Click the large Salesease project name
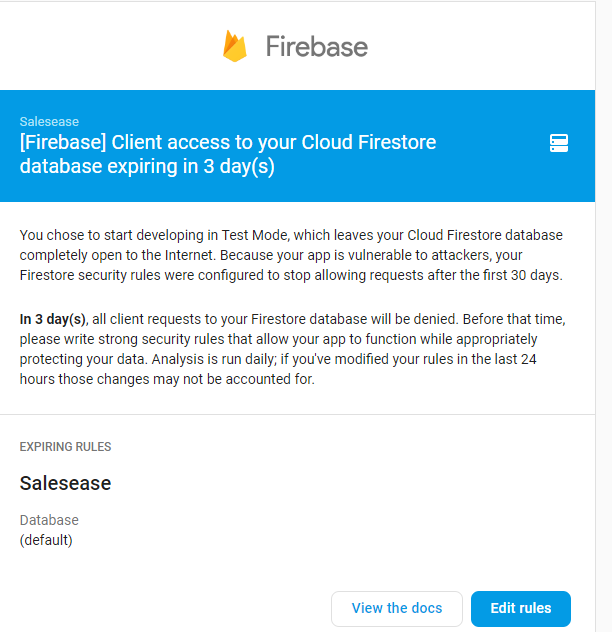The height and width of the screenshot is (632, 612). click(x=65, y=483)
